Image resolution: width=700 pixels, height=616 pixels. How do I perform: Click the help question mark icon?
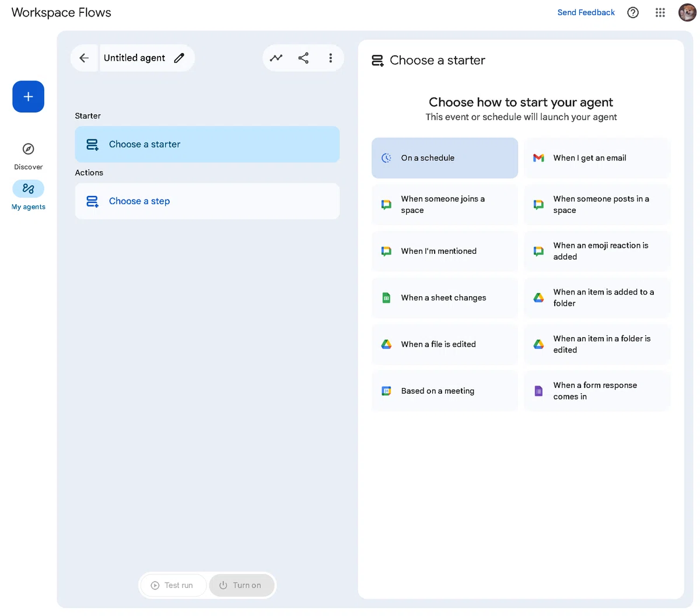click(633, 12)
